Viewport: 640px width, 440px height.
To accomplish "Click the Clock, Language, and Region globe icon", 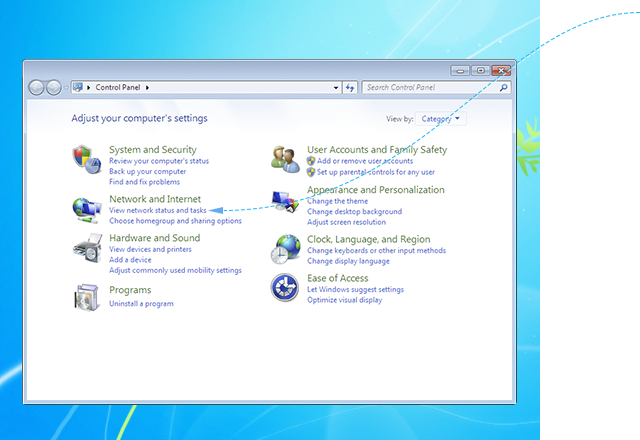I will [x=285, y=249].
